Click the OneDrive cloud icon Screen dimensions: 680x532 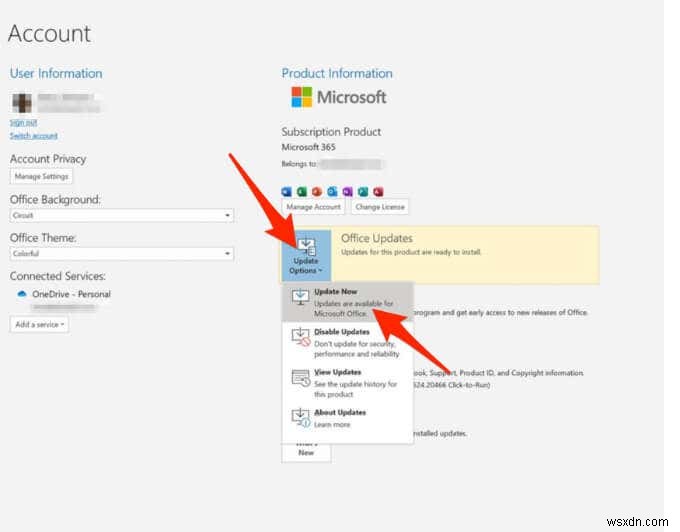pos(22,294)
